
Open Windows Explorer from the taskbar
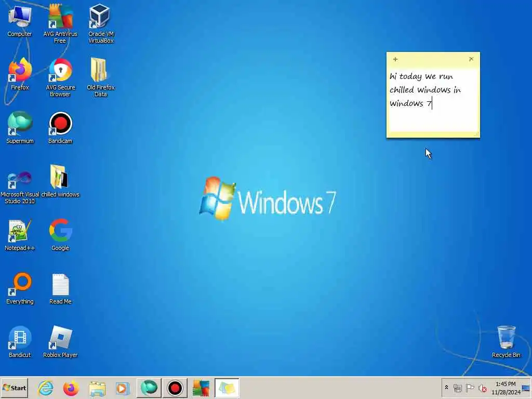tap(97, 388)
